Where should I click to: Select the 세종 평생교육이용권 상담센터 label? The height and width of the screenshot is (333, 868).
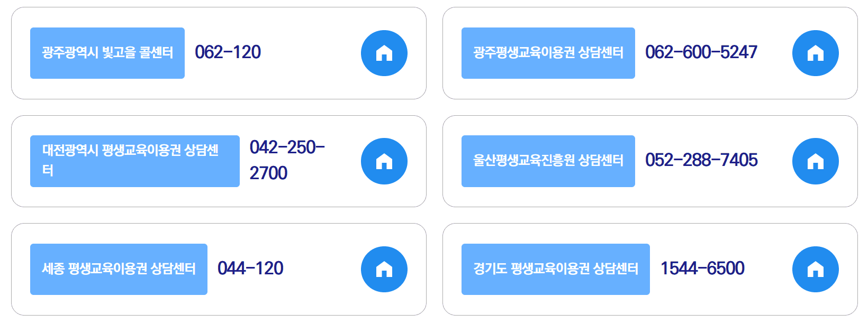(x=119, y=269)
